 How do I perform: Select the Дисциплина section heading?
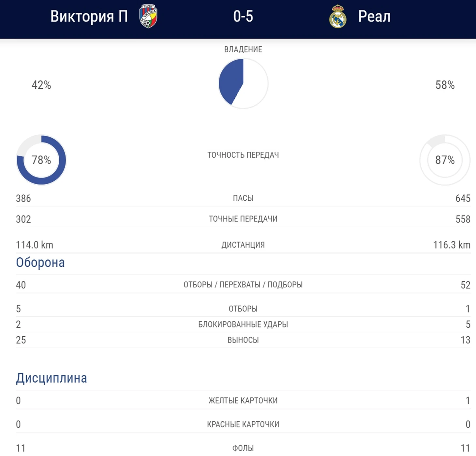(x=52, y=378)
